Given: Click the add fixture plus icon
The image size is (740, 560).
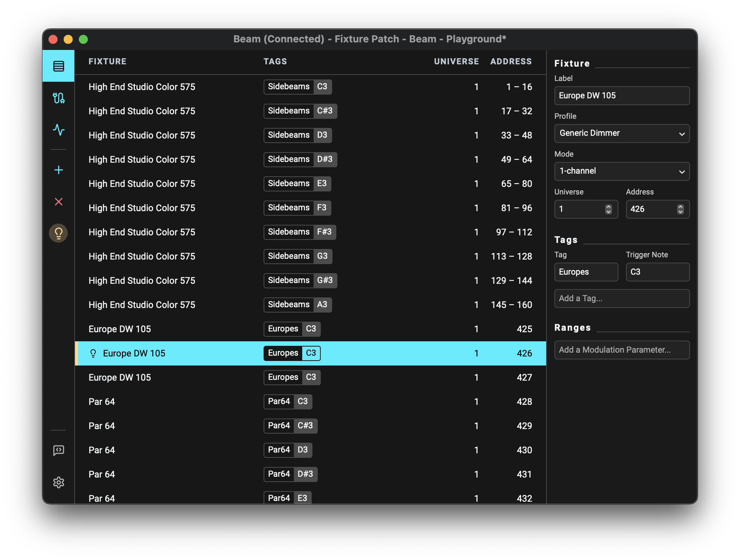Looking at the screenshot, I should (58, 170).
